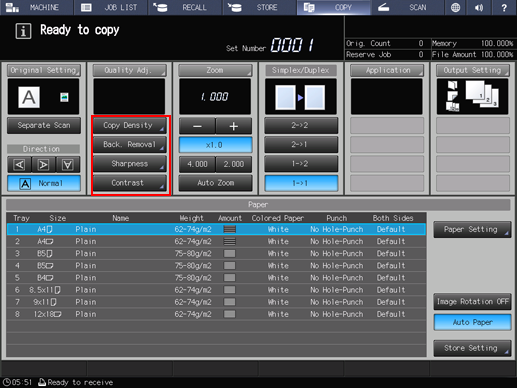517x388 pixels.
Task: Open the SCAN tab
Action: coord(407,7)
